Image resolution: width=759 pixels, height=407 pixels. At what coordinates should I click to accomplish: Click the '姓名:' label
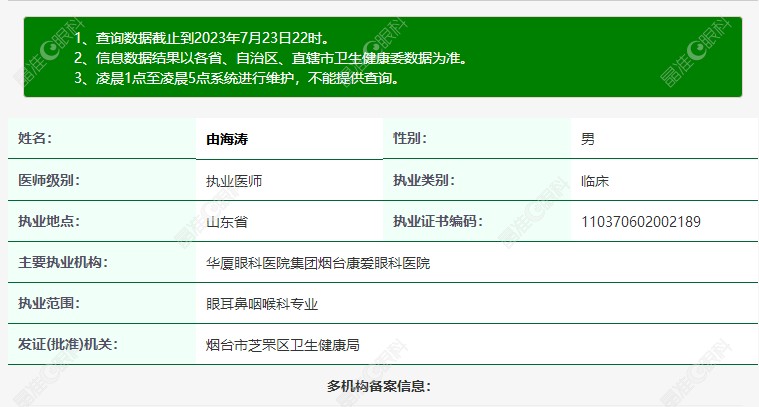coord(35,138)
